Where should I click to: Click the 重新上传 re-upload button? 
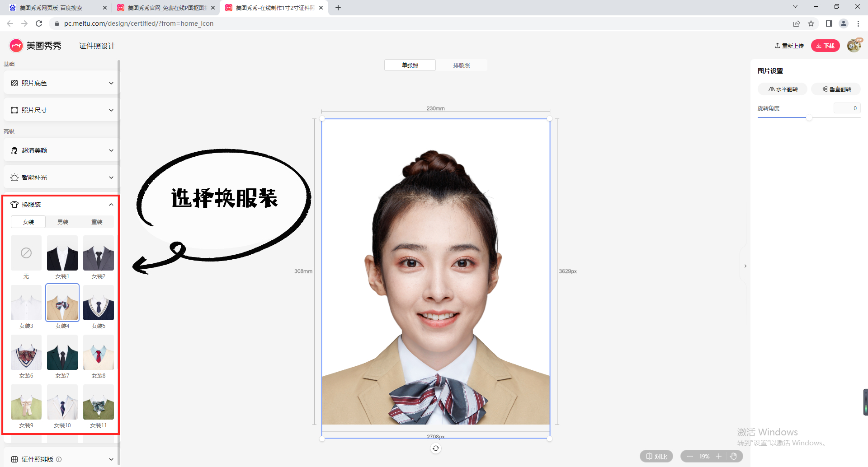[x=789, y=46]
